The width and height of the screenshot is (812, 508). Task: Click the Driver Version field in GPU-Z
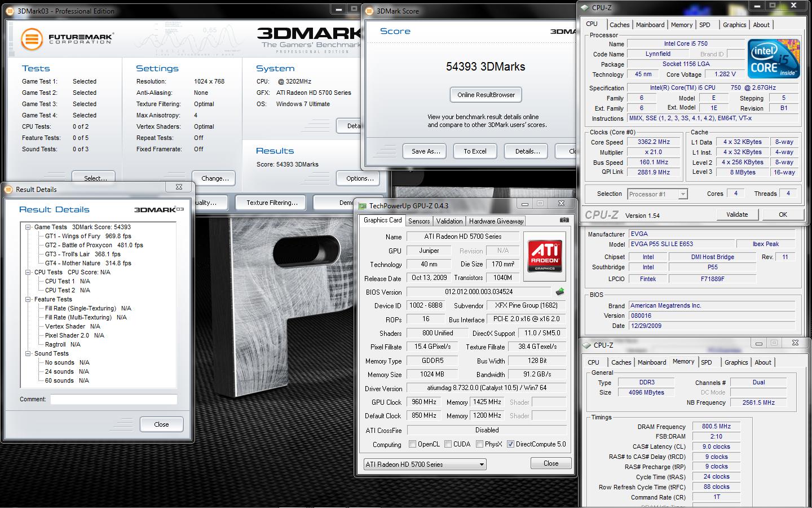pyautogui.click(x=487, y=388)
